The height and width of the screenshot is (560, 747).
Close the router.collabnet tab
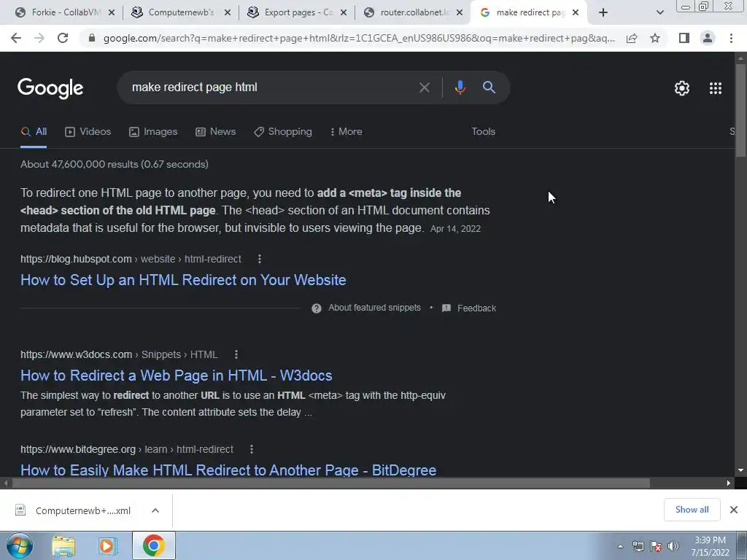(460, 13)
